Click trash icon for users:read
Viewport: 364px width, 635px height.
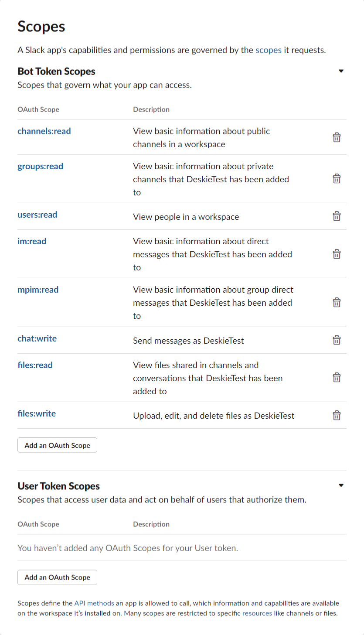pos(337,216)
